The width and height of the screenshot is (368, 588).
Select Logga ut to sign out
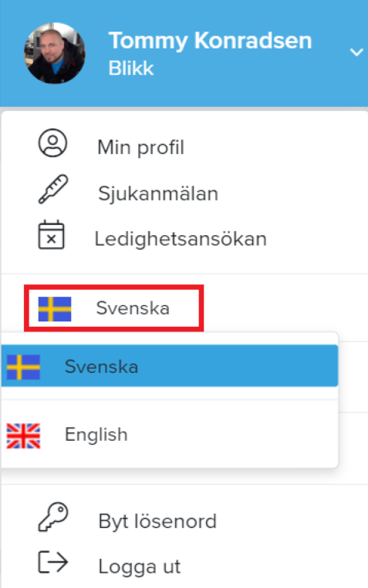point(140,566)
